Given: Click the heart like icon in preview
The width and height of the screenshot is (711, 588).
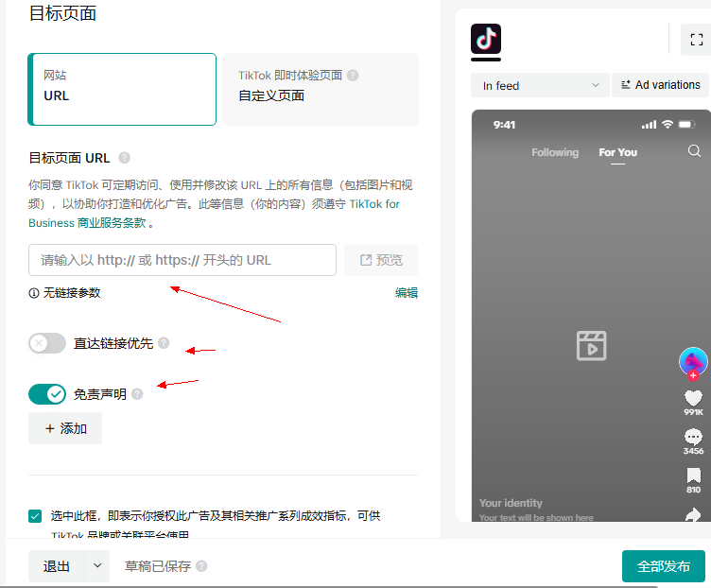Looking at the screenshot, I should click(x=693, y=398).
